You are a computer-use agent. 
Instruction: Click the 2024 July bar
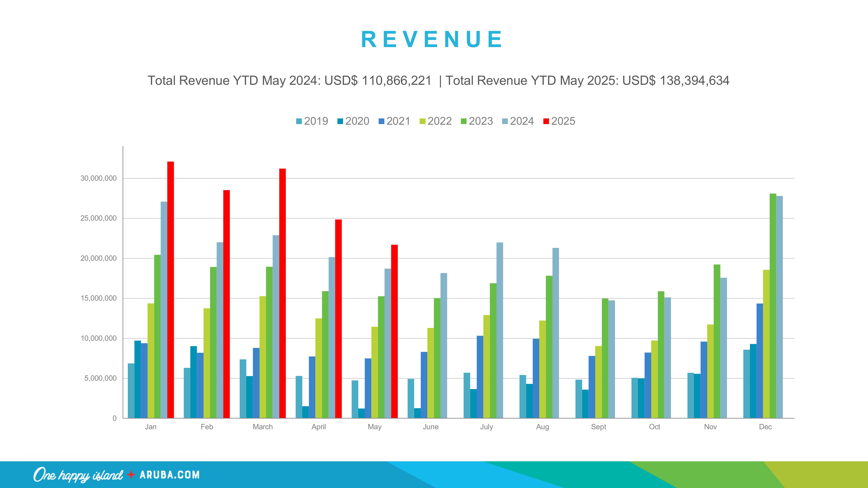(x=500, y=330)
